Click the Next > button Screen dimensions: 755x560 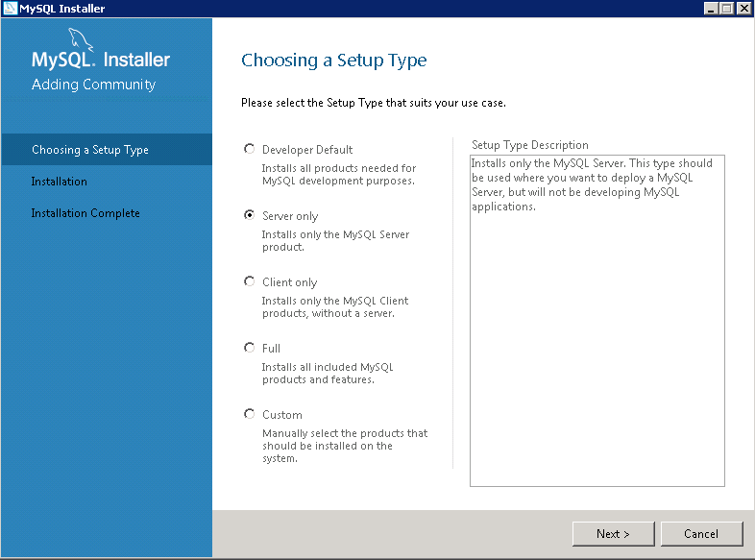click(x=614, y=533)
